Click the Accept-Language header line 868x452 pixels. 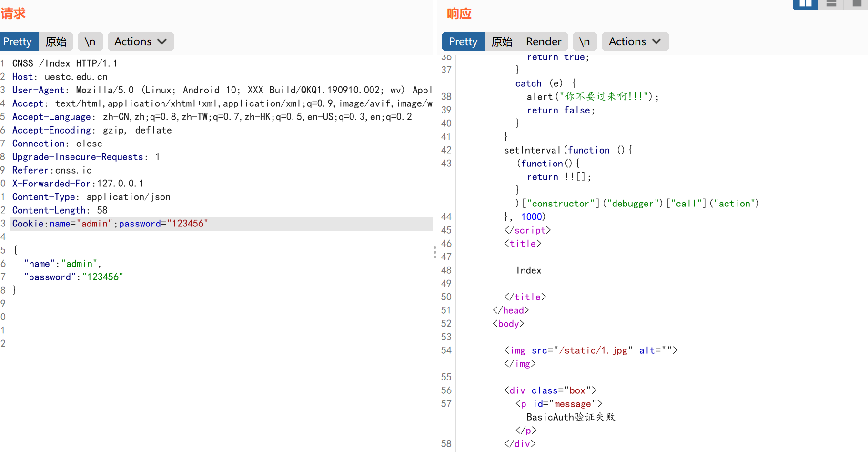tap(212, 117)
